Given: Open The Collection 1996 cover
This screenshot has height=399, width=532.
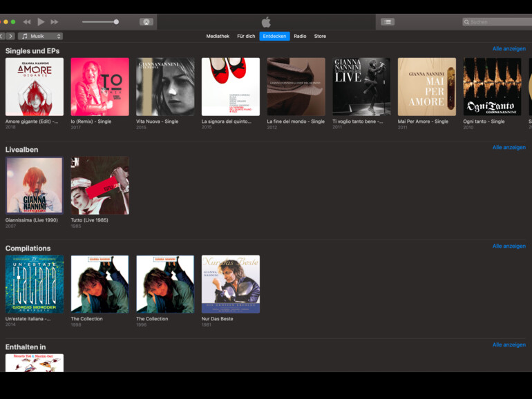Looking at the screenshot, I should [165, 284].
